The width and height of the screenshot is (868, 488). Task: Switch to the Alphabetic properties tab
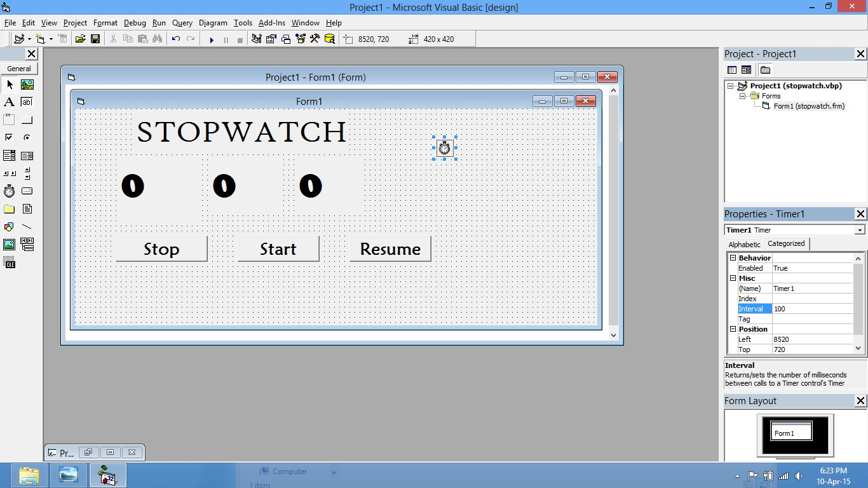(x=743, y=244)
